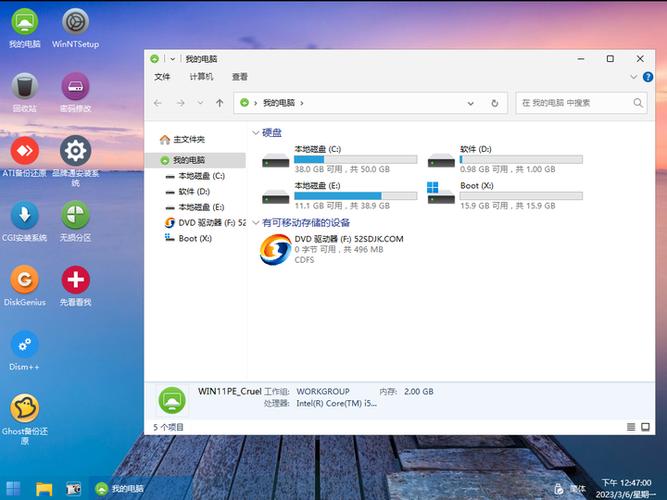Select 我的电脑 in the navigation pane

coord(196,160)
